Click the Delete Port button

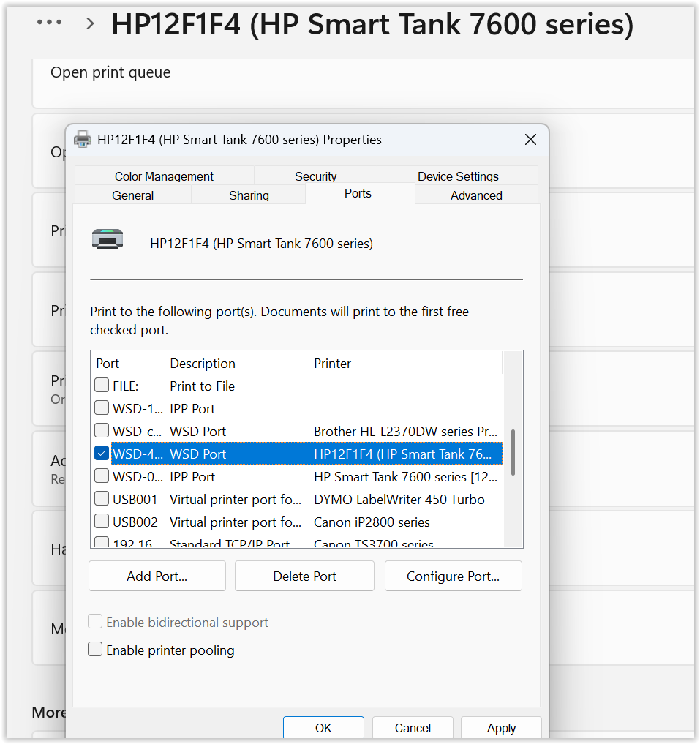[x=305, y=576]
